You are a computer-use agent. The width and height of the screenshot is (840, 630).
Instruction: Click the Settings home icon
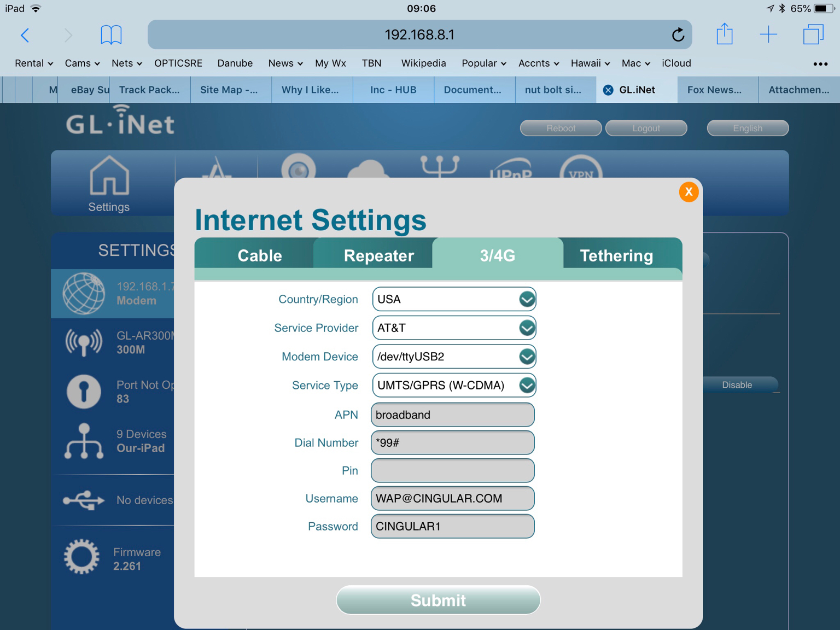point(109,176)
